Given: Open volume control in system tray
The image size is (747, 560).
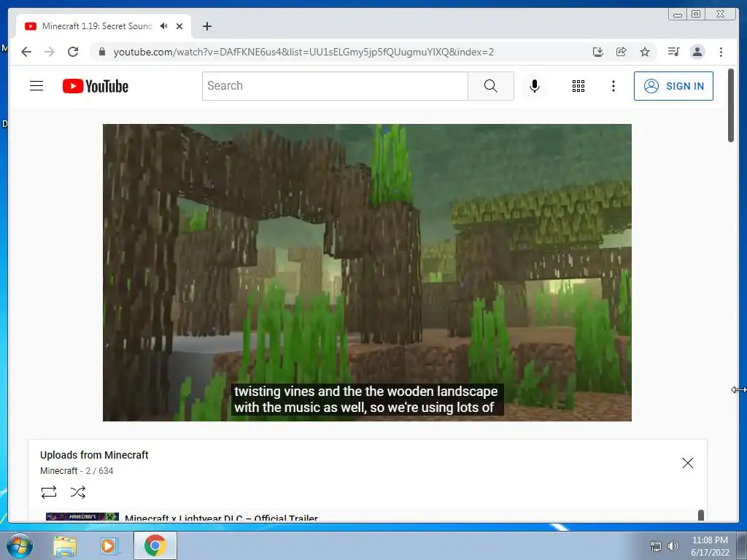Looking at the screenshot, I should pyautogui.click(x=673, y=546).
